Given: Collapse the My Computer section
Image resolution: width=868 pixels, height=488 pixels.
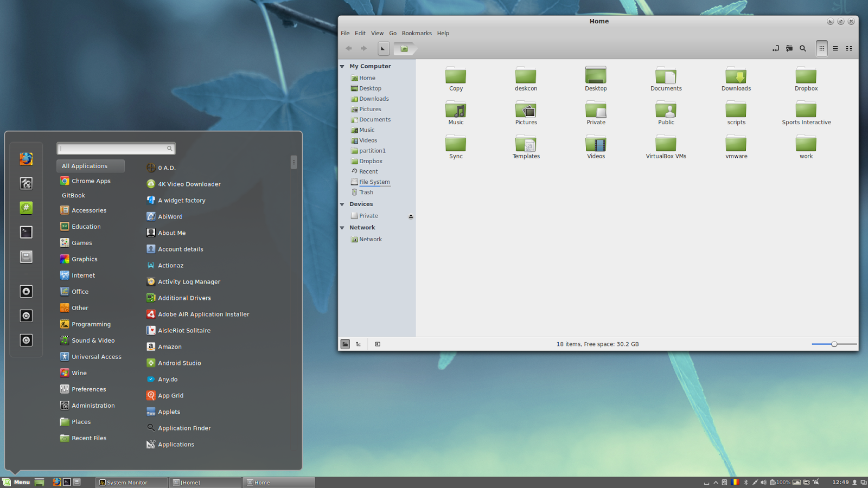Looking at the screenshot, I should click(x=342, y=66).
